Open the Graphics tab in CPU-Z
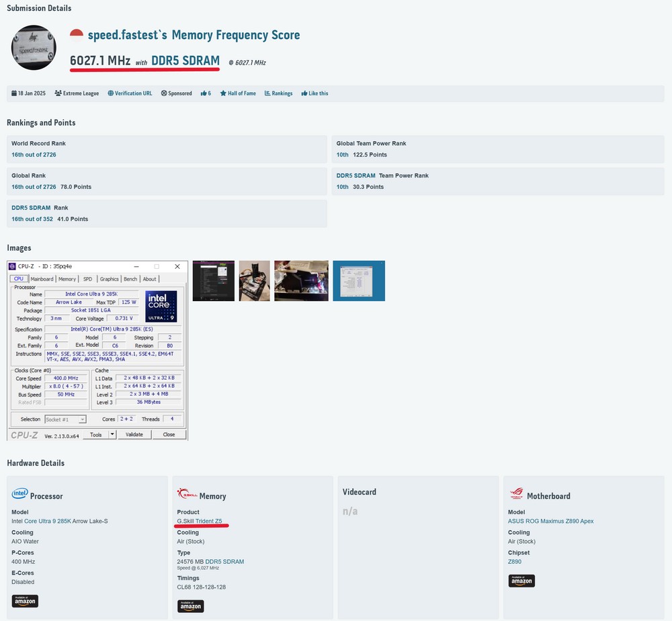The image size is (672, 621). 110,279
